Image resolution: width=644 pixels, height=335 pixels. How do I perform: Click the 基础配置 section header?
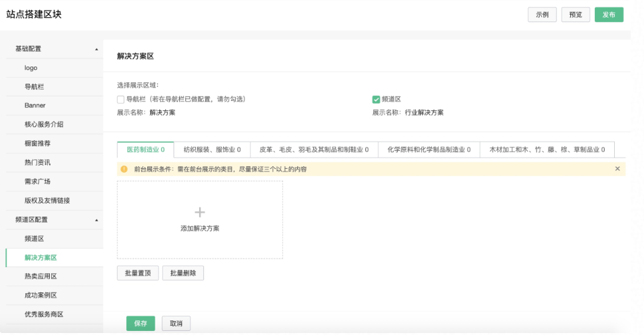point(54,49)
